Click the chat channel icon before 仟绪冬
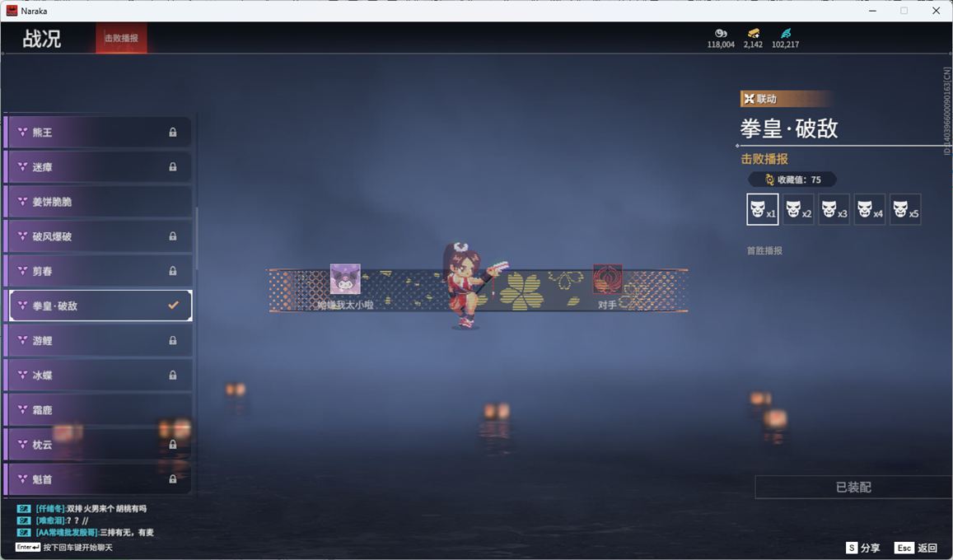 pyautogui.click(x=24, y=508)
